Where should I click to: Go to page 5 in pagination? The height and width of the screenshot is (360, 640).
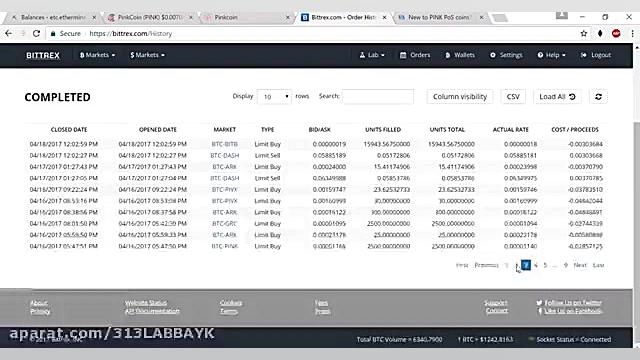coord(545,265)
